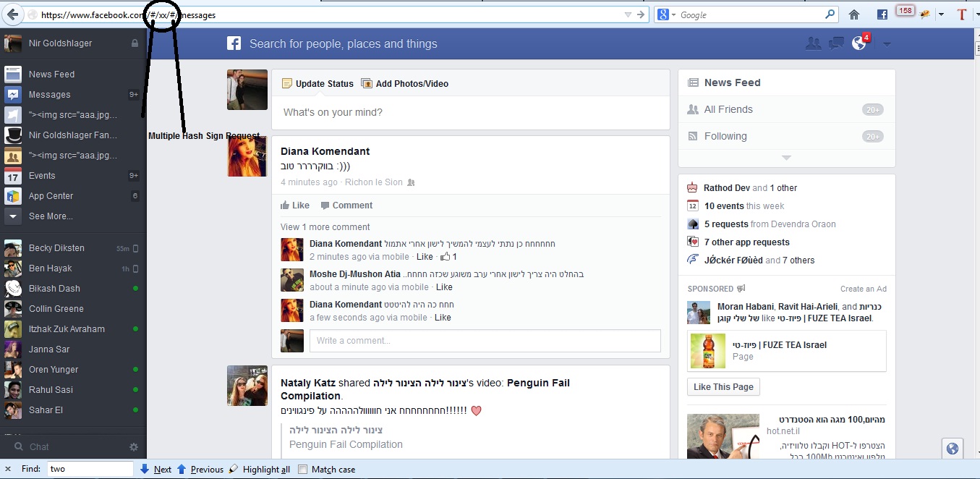Open 10 events this week link
This screenshot has width=980, height=479.
(x=744, y=206)
